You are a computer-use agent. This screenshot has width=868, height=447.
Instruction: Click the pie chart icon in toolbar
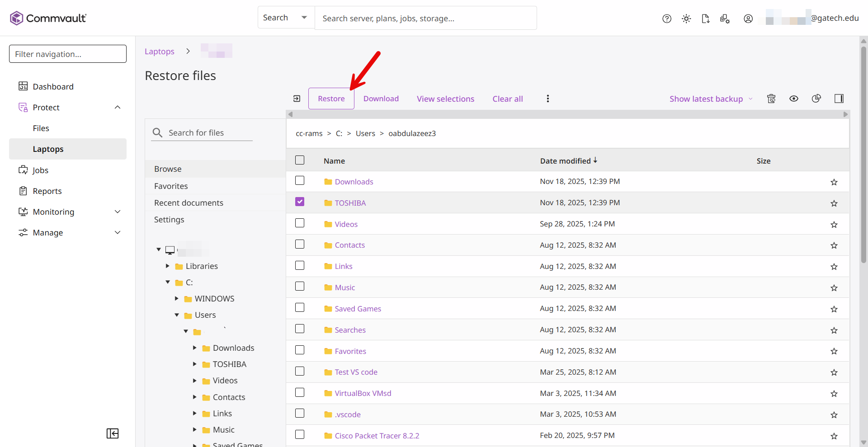tap(816, 99)
